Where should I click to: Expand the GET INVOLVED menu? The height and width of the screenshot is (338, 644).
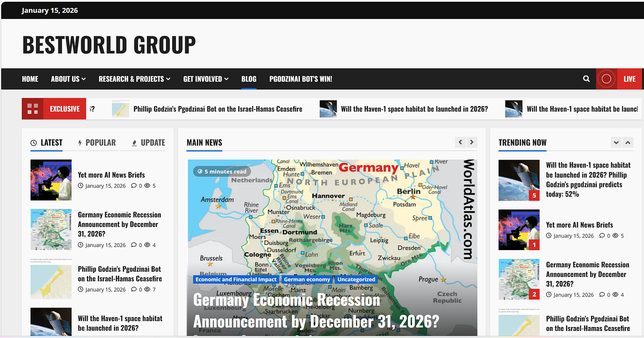(206, 79)
